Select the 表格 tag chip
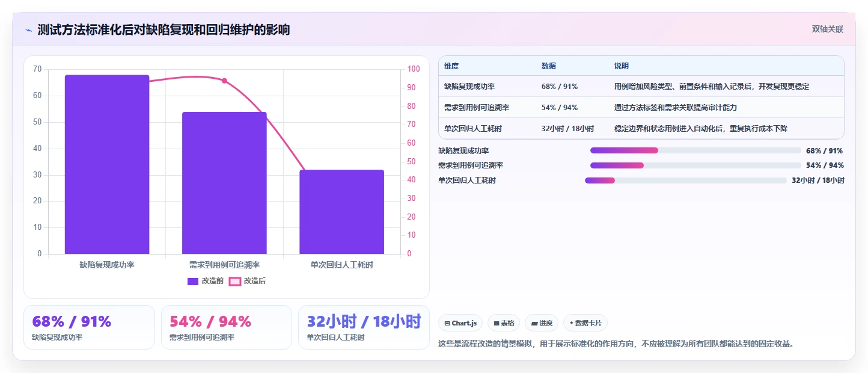 coord(504,323)
